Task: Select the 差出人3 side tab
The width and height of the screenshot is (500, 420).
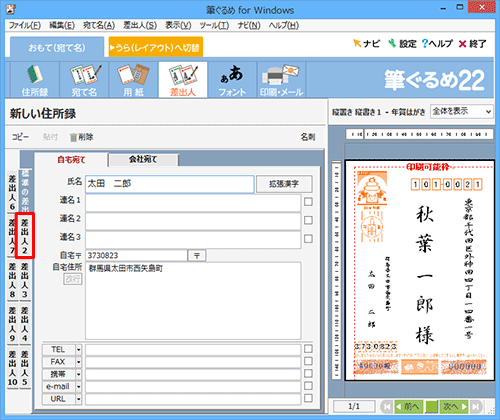Action: coord(25,280)
